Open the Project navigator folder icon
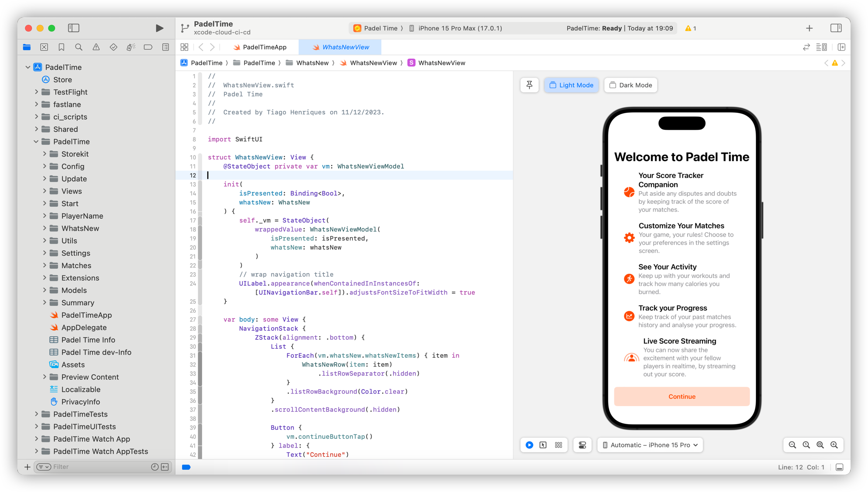The height and width of the screenshot is (492, 868). coord(27,47)
